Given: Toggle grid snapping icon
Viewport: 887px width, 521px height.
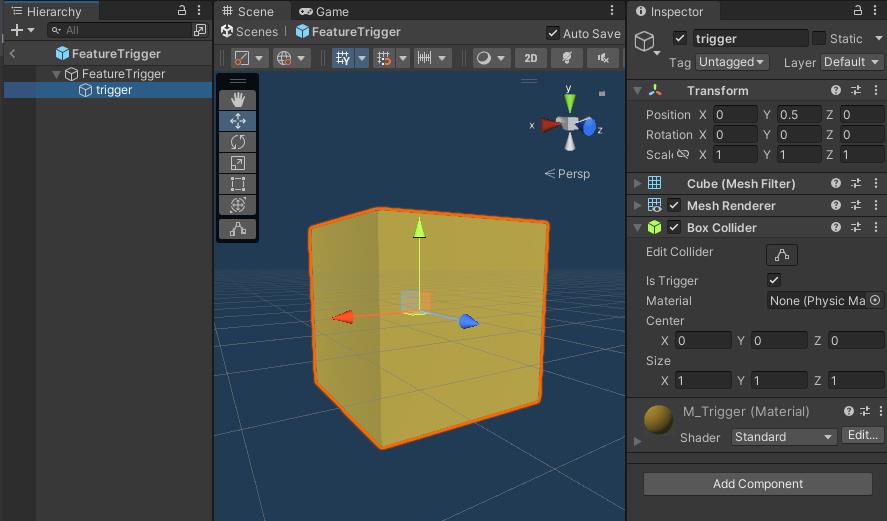Looking at the screenshot, I should (x=384, y=58).
